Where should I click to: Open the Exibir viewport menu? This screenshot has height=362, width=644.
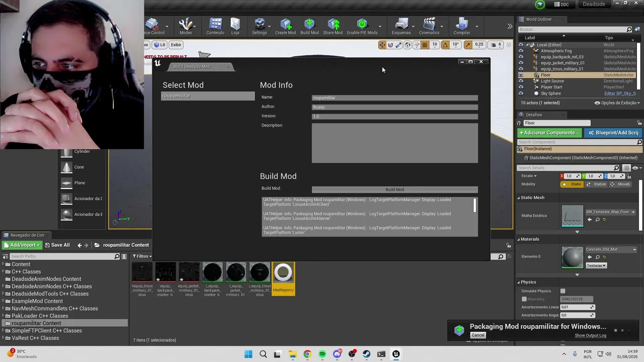(x=176, y=45)
